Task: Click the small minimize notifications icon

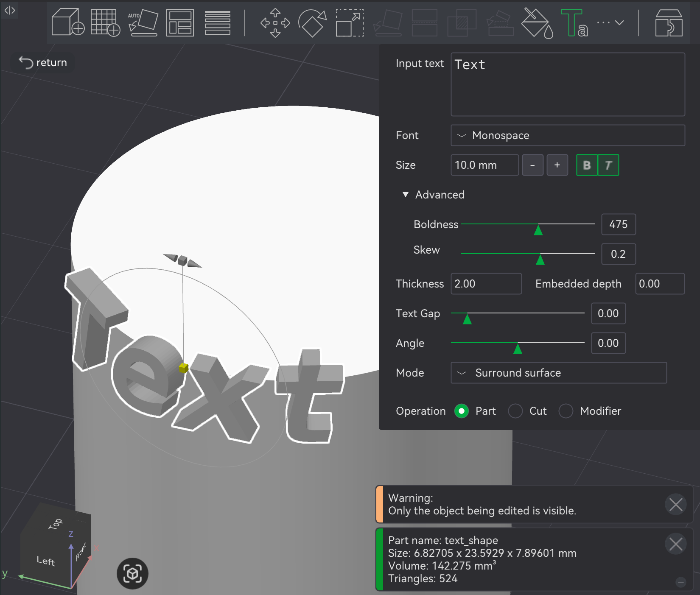Action: point(681,582)
